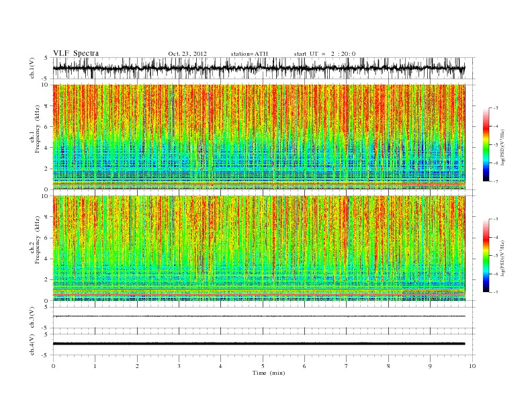Screen dimensions: 532x411
Task: Click the "-3" tick on ch.1 colorbar
Action: pos(495,108)
